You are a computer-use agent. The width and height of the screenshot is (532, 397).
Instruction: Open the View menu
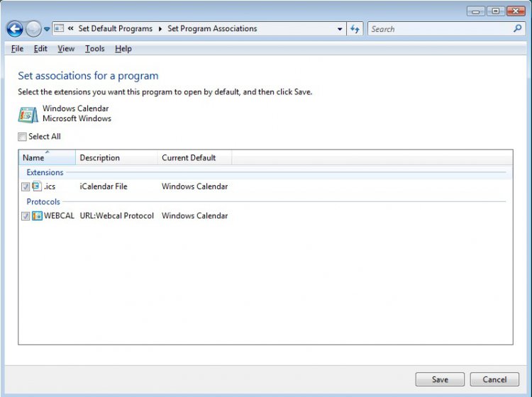(x=66, y=49)
